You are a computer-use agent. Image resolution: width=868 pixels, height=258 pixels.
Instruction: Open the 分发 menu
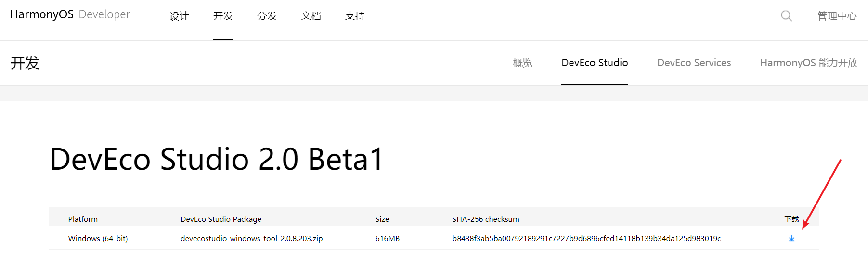(267, 16)
